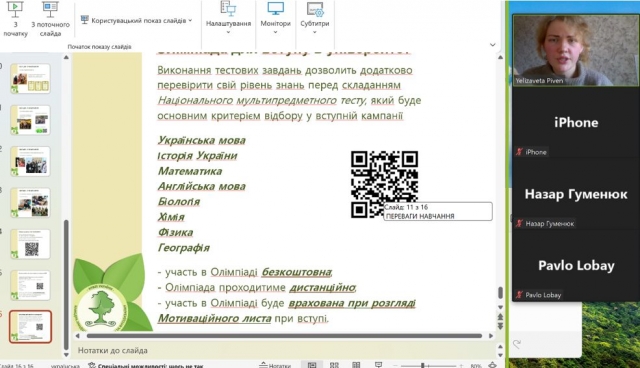This screenshot has width=640, height=368.
Task: Select slide thumbnail 14 with QR code
Action: 31,244
